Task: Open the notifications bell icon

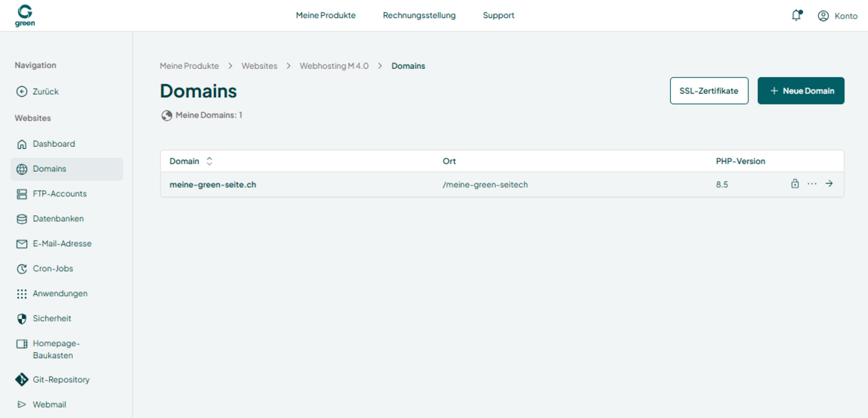Action: click(797, 16)
